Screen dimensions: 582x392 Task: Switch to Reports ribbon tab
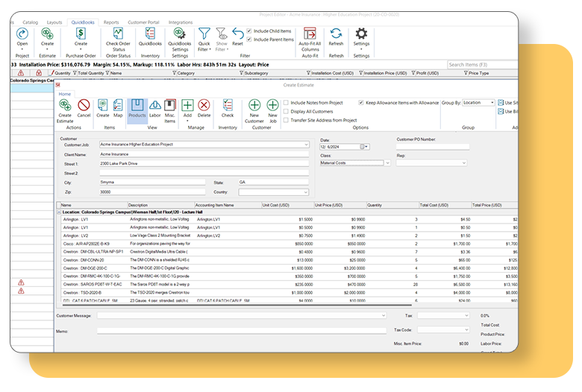(x=111, y=22)
